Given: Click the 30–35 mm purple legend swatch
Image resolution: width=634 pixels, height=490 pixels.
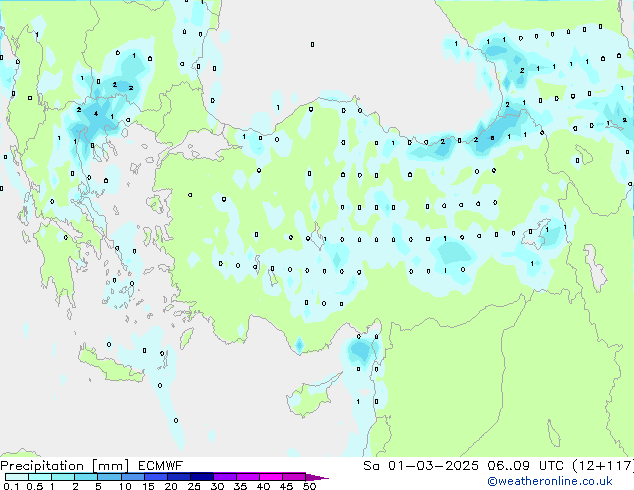Looking at the screenshot, I should (x=225, y=477).
